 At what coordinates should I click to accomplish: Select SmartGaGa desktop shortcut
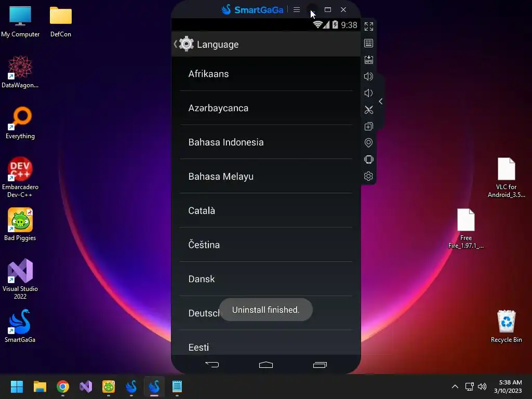(x=20, y=326)
